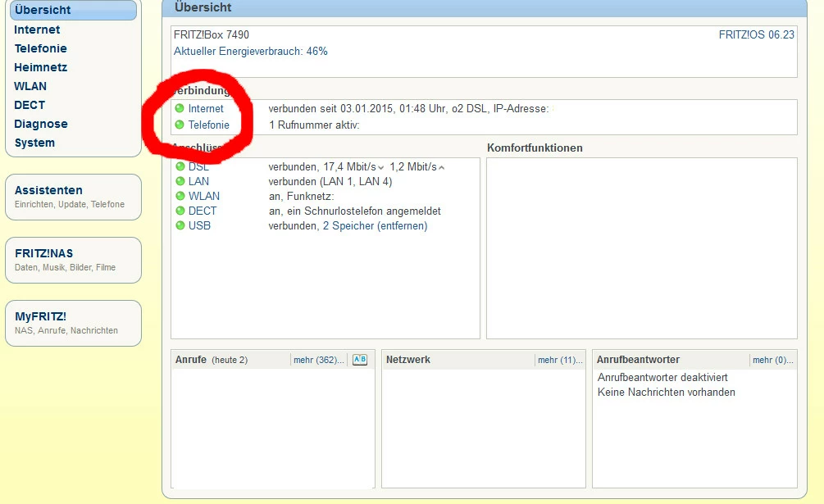Click the upstream arrow after 1,2 Mbit/s
The height and width of the screenshot is (504, 824).
[x=441, y=168]
